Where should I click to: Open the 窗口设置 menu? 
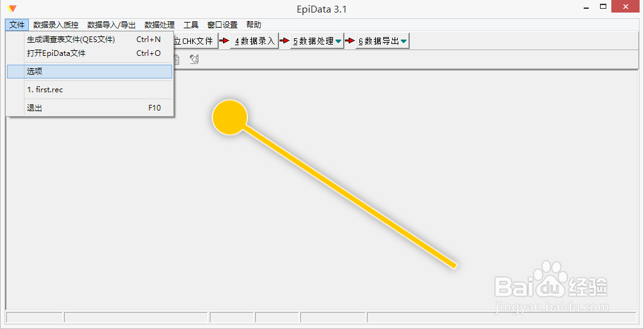tap(222, 24)
